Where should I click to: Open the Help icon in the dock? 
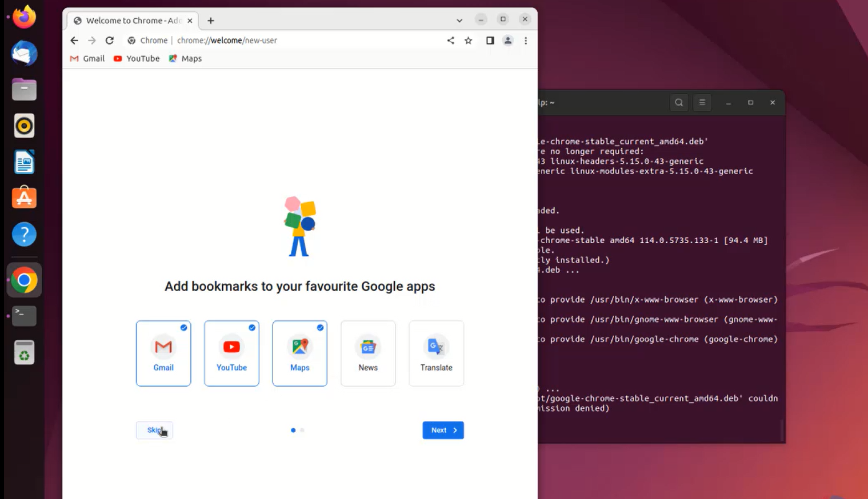(24, 234)
